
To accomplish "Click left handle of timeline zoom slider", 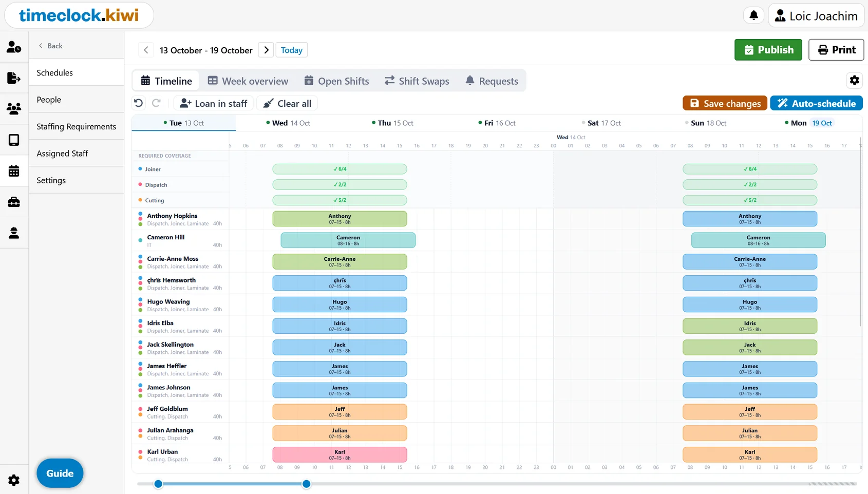I will point(158,484).
